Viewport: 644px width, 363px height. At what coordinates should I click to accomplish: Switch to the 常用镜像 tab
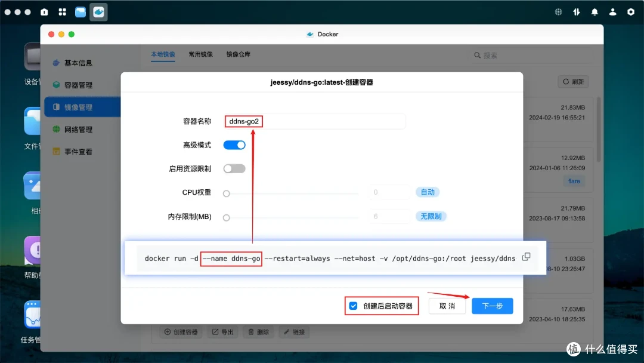(201, 54)
